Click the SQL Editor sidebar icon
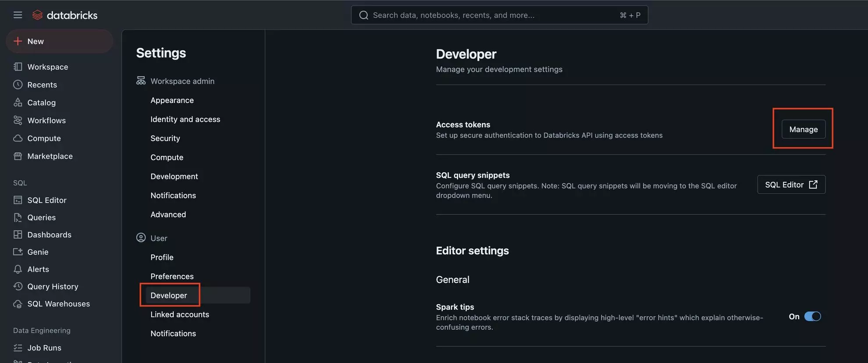Image resolution: width=868 pixels, height=363 pixels. click(x=18, y=200)
